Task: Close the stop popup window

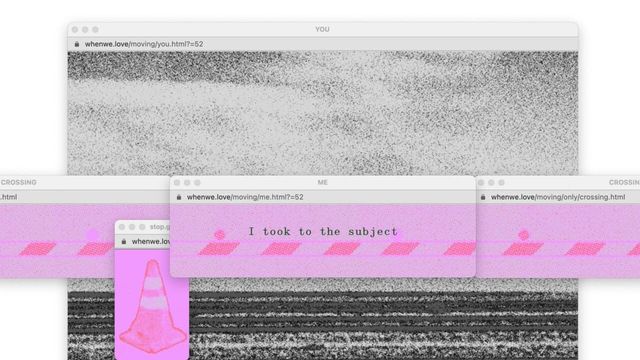Action: (x=122, y=227)
